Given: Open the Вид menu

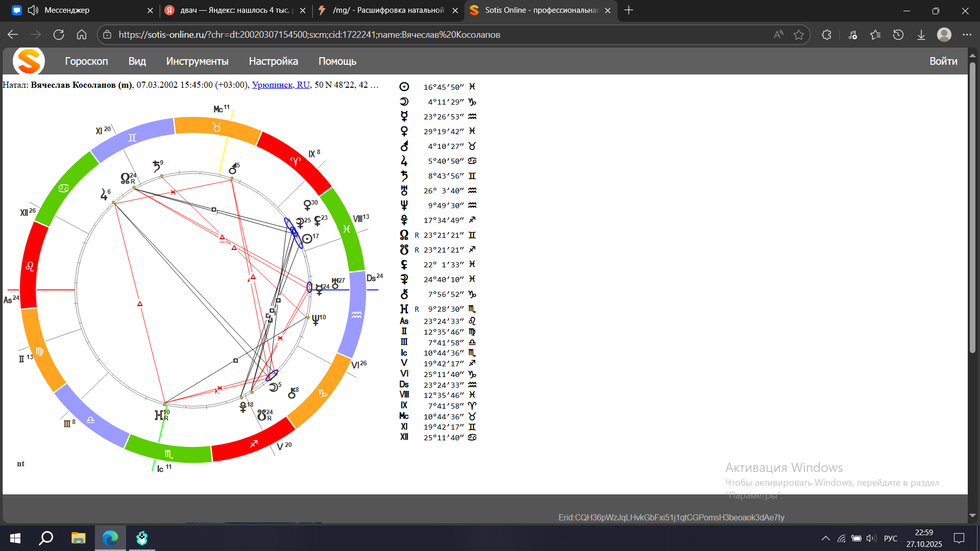Looking at the screenshot, I should coord(137,61).
